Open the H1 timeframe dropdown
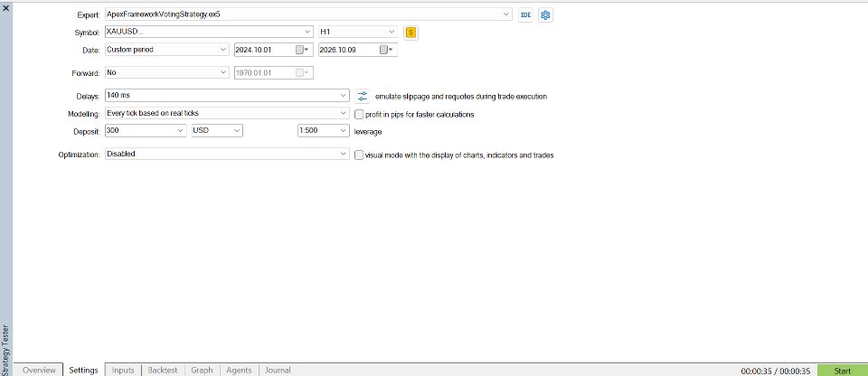This screenshot has width=868, height=376. click(x=358, y=33)
